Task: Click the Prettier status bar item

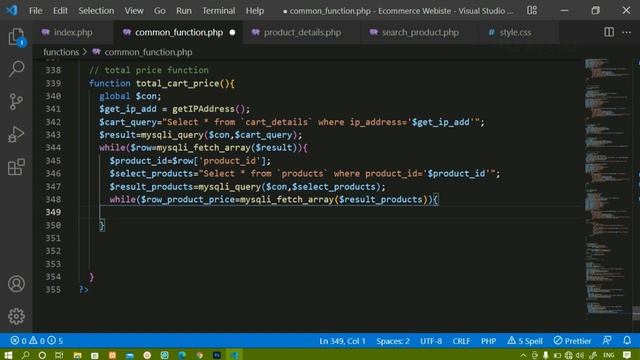Action: 572,340
